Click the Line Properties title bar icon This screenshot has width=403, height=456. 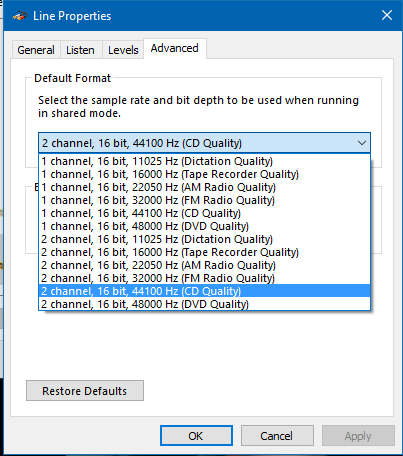[x=20, y=16]
